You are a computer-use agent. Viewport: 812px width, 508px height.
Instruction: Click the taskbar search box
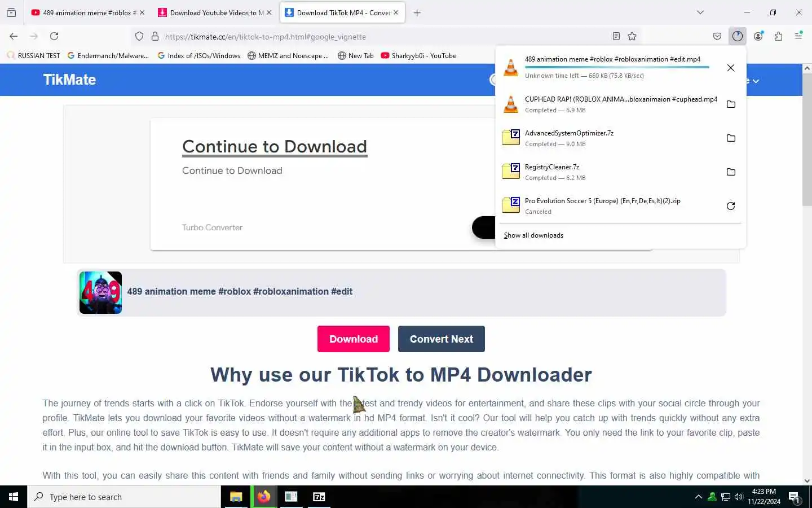[x=124, y=497]
